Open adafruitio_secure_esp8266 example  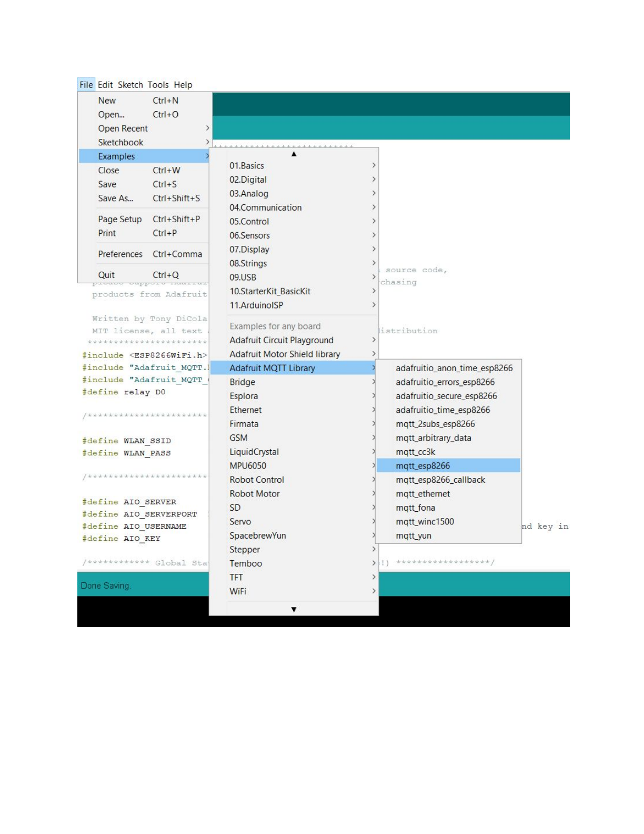coord(448,396)
